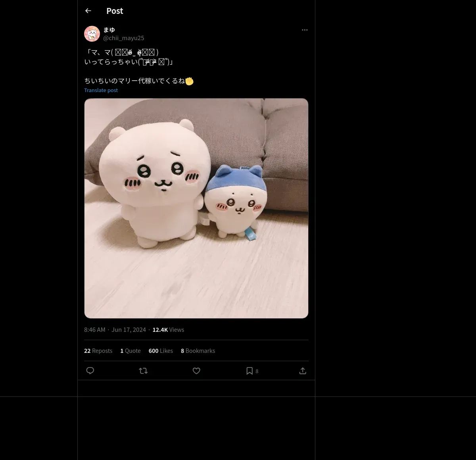Click the Post header title
This screenshot has height=460, width=476.
coord(115,11)
